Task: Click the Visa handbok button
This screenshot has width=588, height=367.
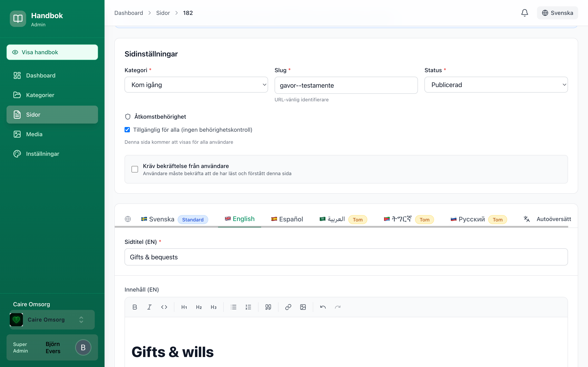Action: pos(52,52)
